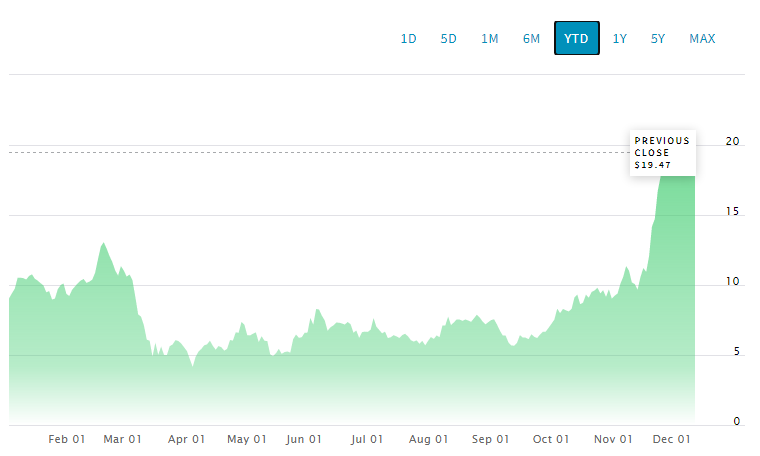Select the 1D time range
760x456 pixels.
click(408, 39)
